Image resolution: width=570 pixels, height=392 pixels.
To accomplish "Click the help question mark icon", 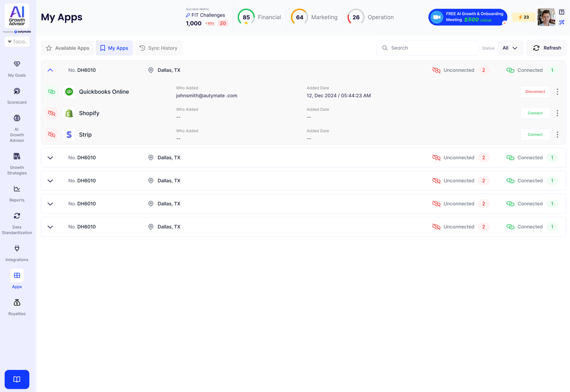I will click(562, 12).
